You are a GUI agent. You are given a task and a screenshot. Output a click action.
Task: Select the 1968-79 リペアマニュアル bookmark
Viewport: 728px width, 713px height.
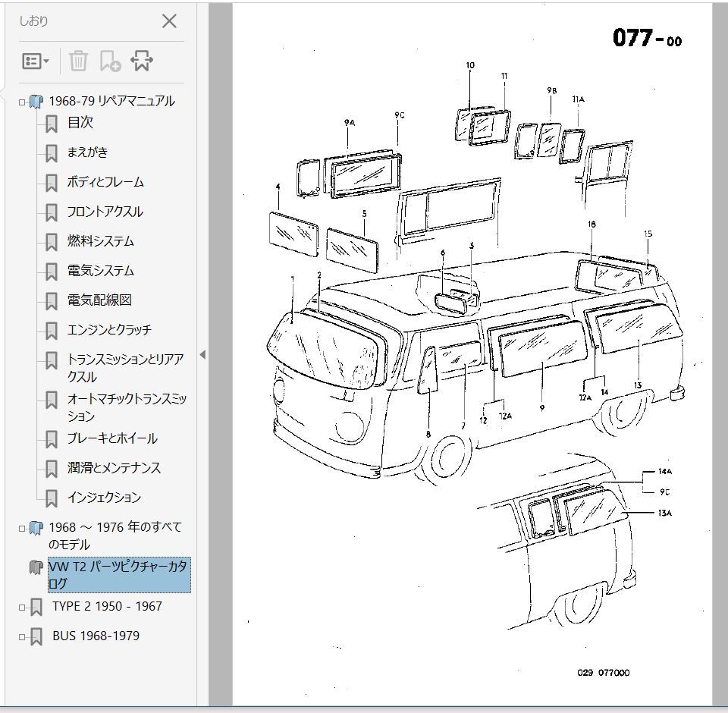[x=112, y=101]
